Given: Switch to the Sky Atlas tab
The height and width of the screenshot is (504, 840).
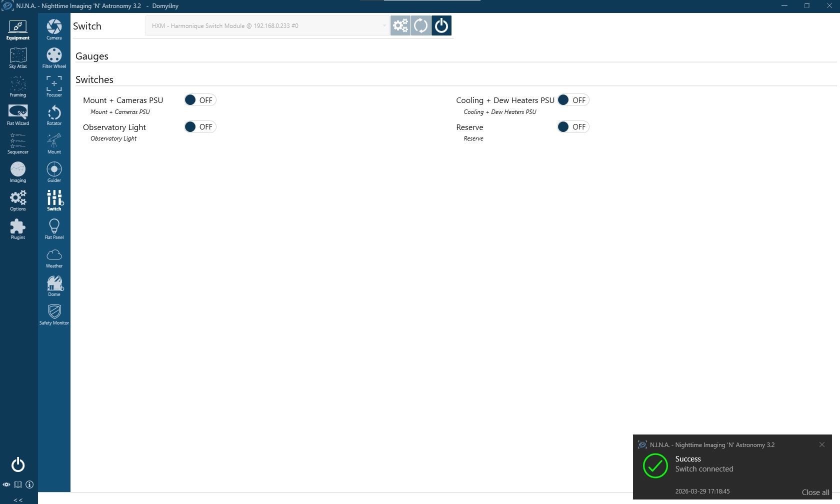Looking at the screenshot, I should 18,57.
